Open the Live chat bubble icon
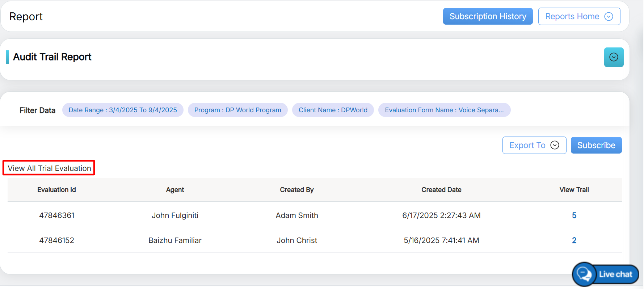Image resolution: width=644 pixels, height=289 pixels. click(584, 274)
